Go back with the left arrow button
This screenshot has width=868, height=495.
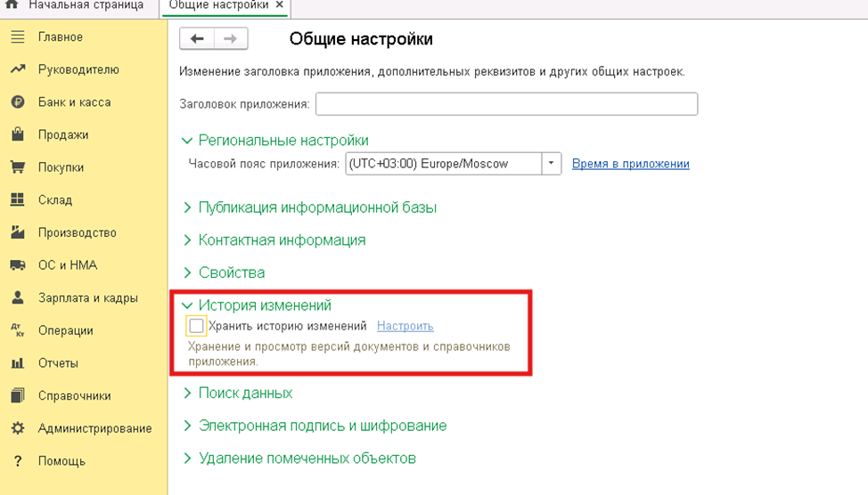(197, 38)
